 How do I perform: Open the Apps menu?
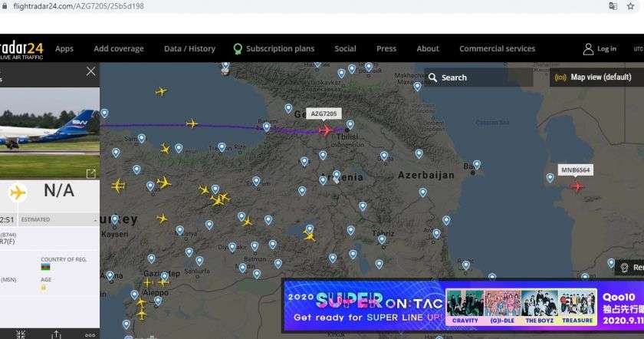[x=64, y=49]
